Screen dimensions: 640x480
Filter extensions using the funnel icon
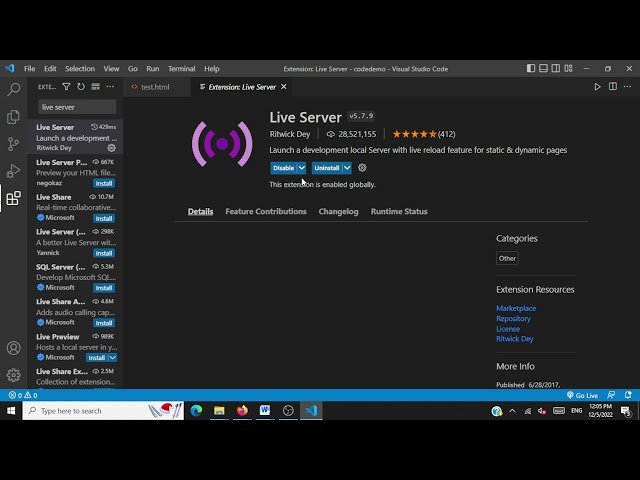(x=68, y=87)
